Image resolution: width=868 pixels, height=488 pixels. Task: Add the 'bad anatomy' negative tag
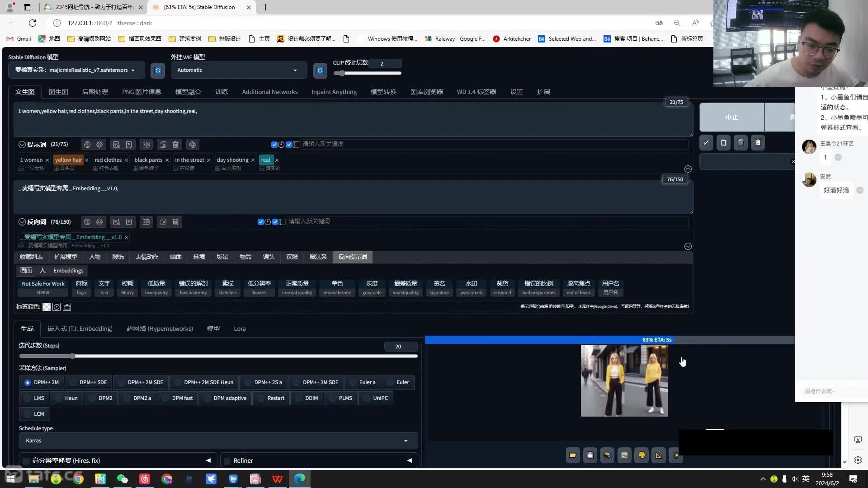pos(193,287)
